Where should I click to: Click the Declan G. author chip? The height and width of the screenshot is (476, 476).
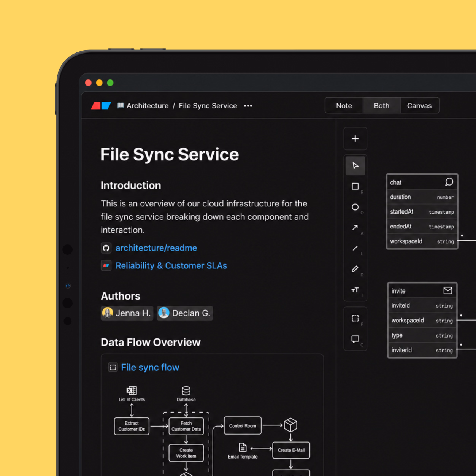tap(185, 313)
